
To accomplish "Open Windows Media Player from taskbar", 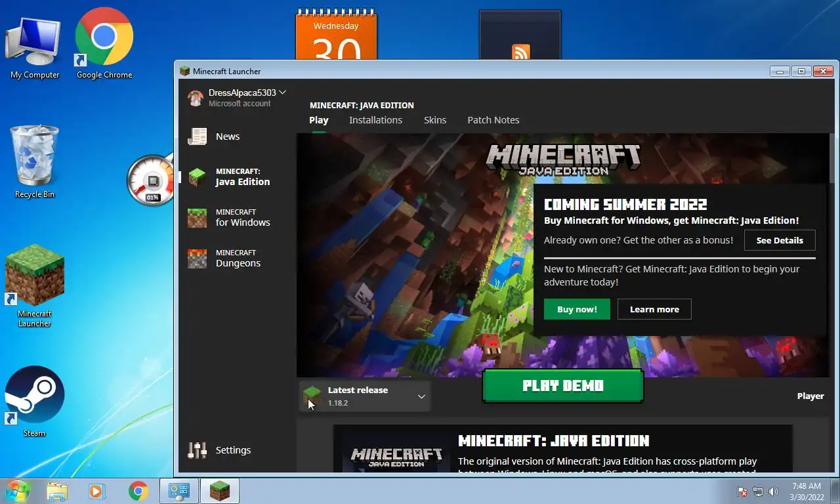I will [97, 491].
